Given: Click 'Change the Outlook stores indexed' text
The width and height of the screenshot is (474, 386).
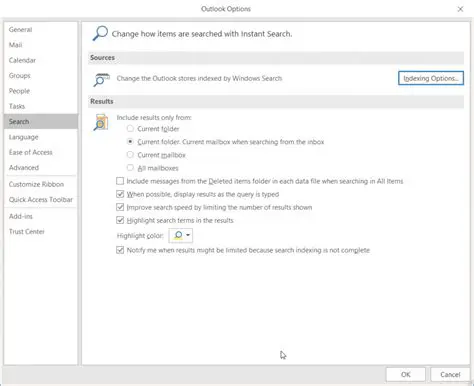Looking at the screenshot, I should pyautogui.click(x=199, y=78).
